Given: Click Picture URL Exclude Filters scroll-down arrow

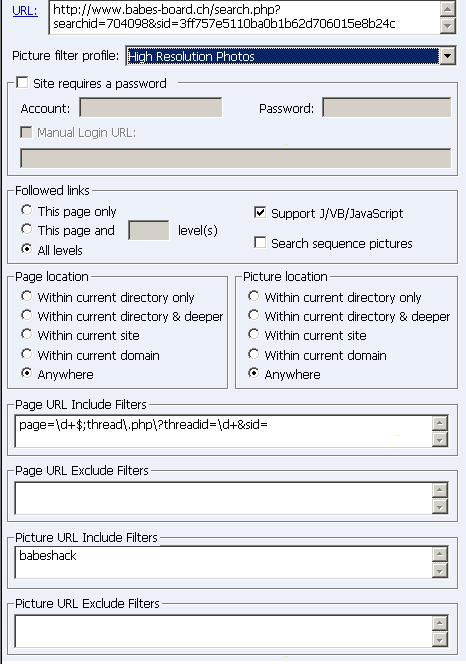Looking at the screenshot, I should coord(440,639).
